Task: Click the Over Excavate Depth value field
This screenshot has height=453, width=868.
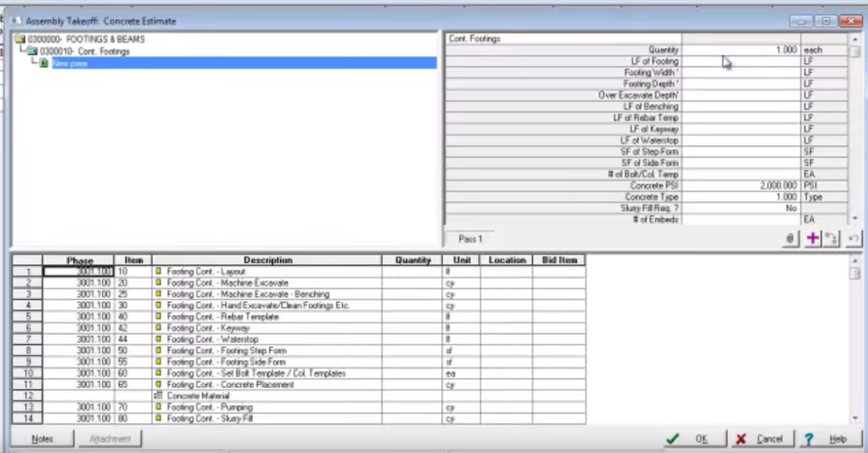Action: pyautogui.click(x=740, y=95)
